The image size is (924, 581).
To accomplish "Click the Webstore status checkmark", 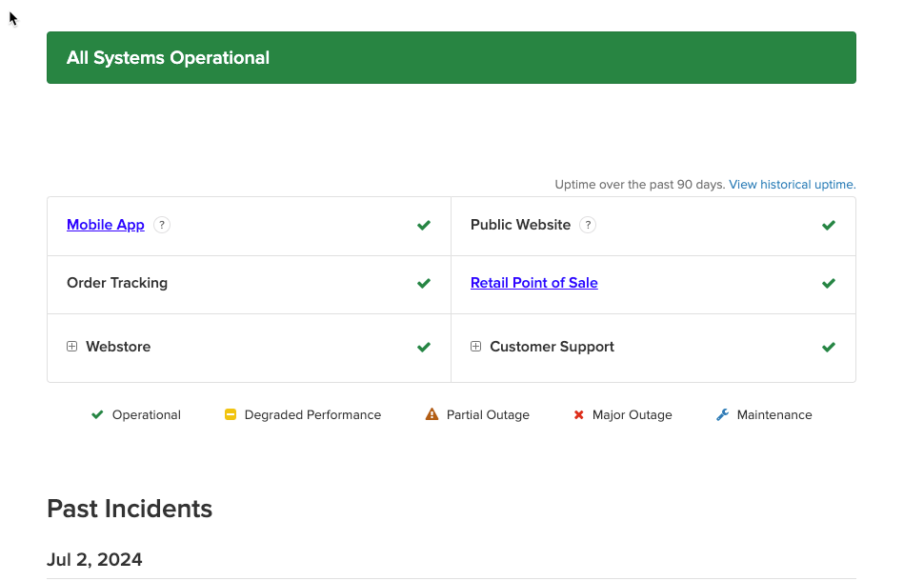I will tap(424, 347).
